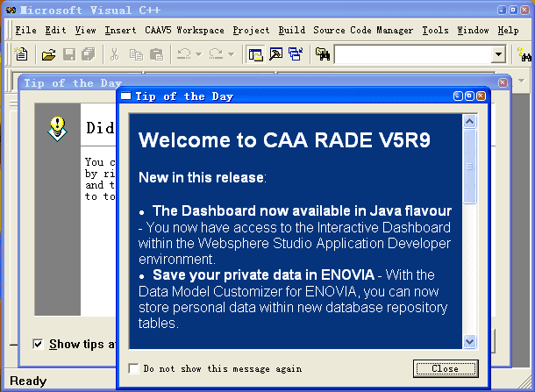Close the back Tip of the Day dialog

point(503,83)
